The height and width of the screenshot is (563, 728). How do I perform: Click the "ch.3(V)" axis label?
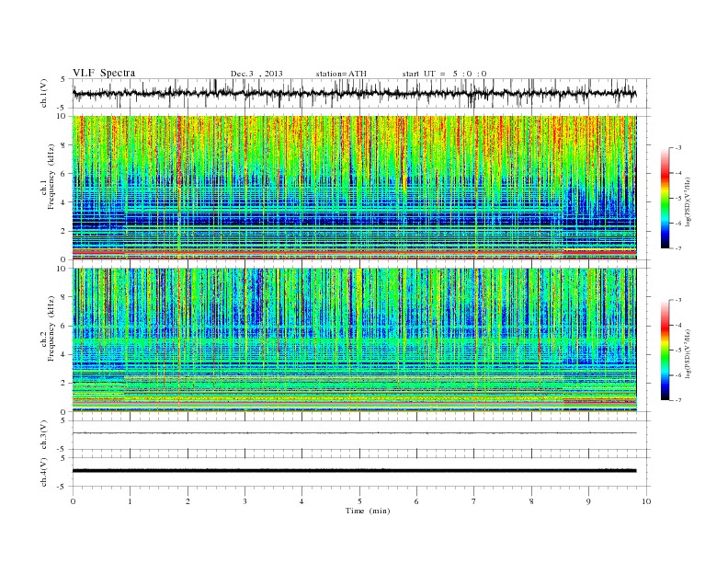(x=44, y=435)
